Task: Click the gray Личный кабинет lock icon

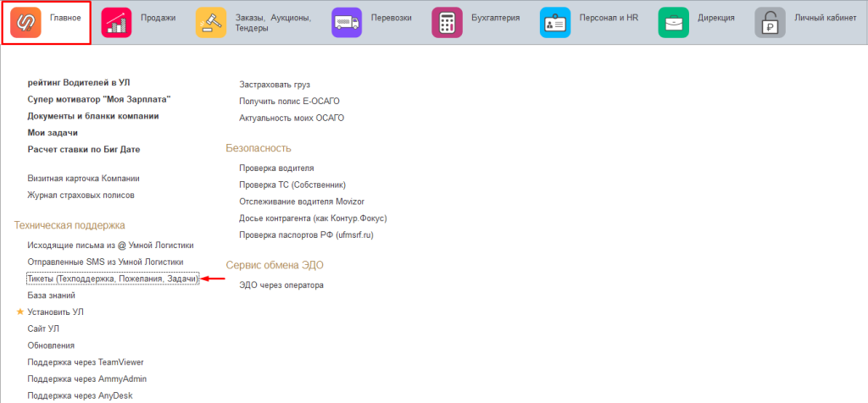Action: pyautogui.click(x=770, y=23)
